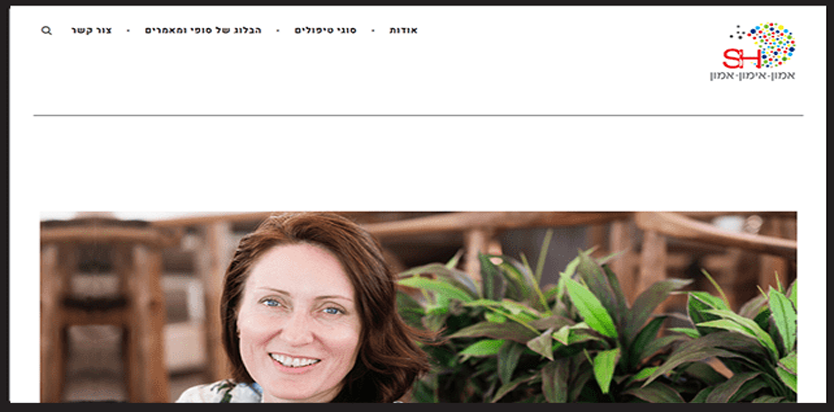The width and height of the screenshot is (834, 412).
Task: Open the סוגי טיפולים menu item
Action: pos(326,30)
